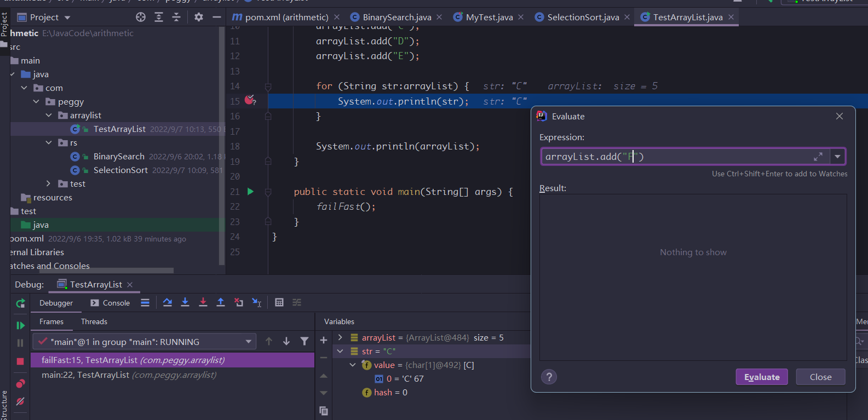
Task: Click duplicate watch copy icon
Action: [x=324, y=411]
